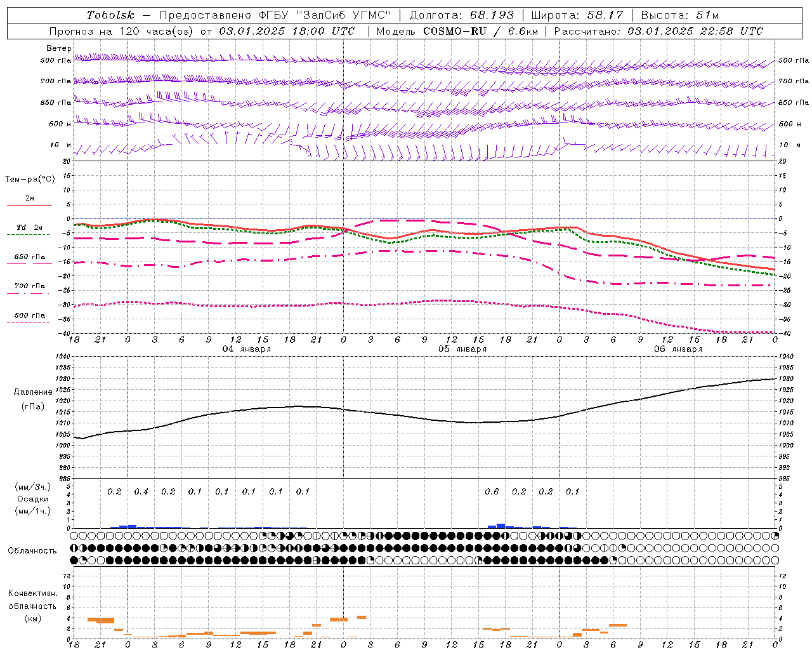The height and width of the screenshot is (650, 812).
Task: Click the (км) unit label
Action: coord(33,618)
